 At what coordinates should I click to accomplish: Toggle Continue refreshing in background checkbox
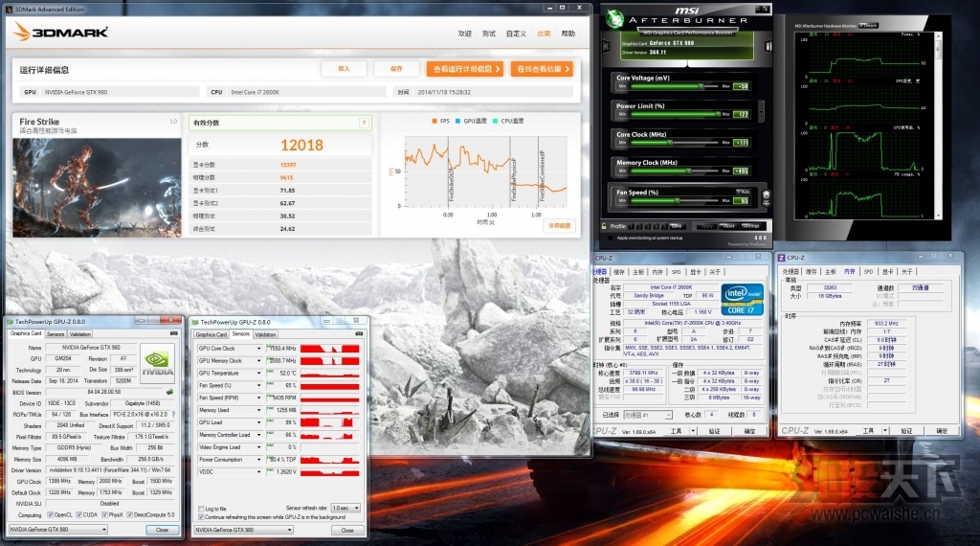[x=201, y=517]
